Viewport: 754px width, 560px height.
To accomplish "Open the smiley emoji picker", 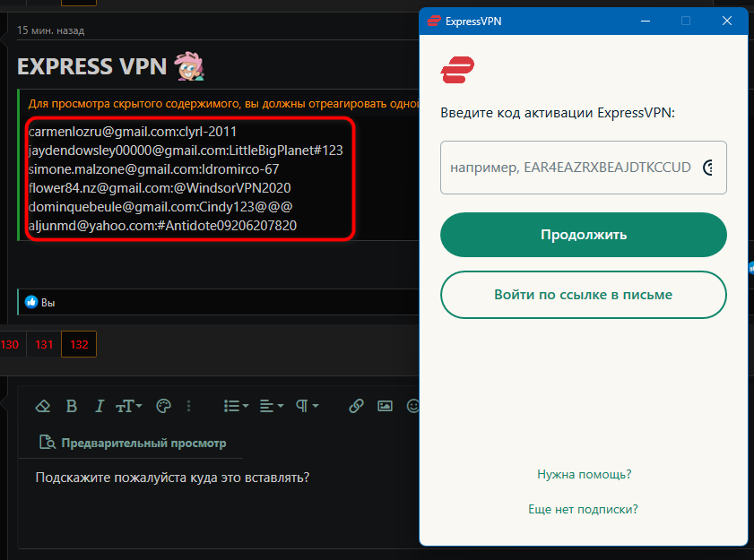I will point(412,406).
